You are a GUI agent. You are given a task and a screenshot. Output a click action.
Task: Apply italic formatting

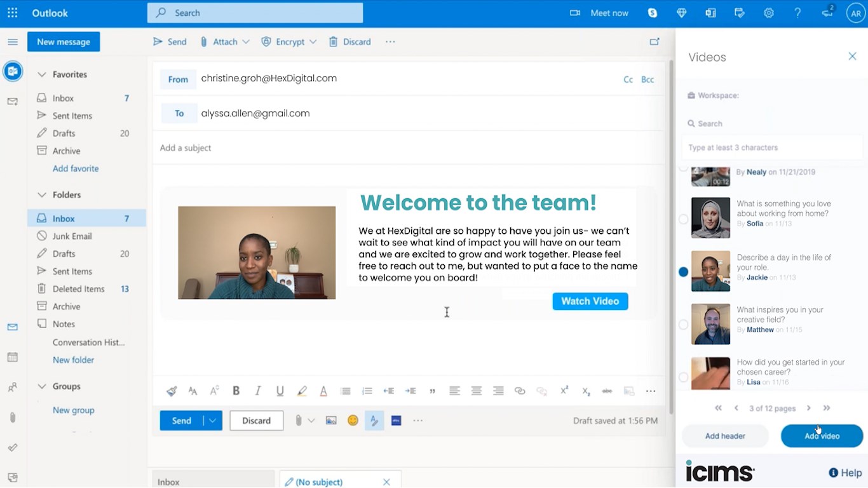pos(258,391)
